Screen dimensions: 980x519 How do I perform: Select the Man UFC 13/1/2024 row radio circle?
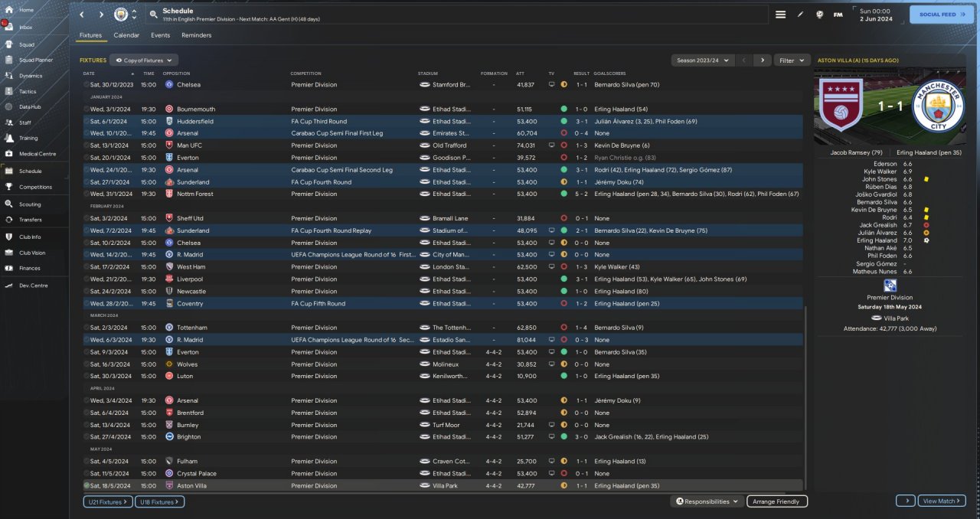tap(87, 145)
